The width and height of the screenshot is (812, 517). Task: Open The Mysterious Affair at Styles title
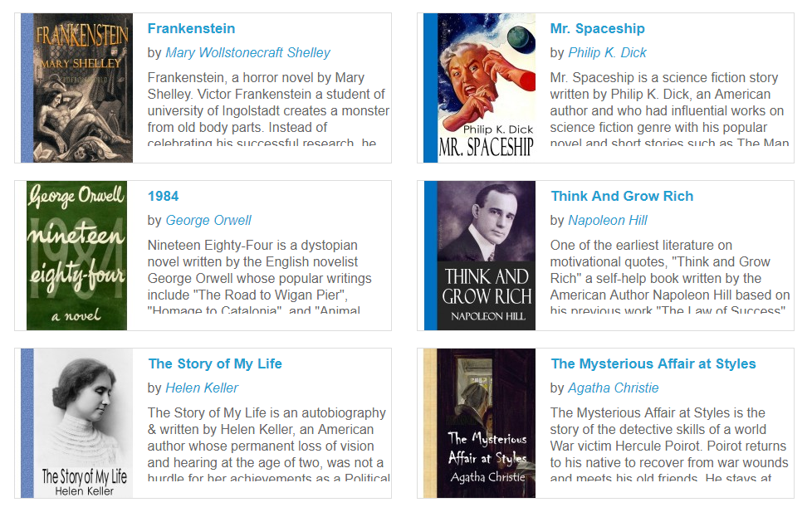(x=653, y=363)
